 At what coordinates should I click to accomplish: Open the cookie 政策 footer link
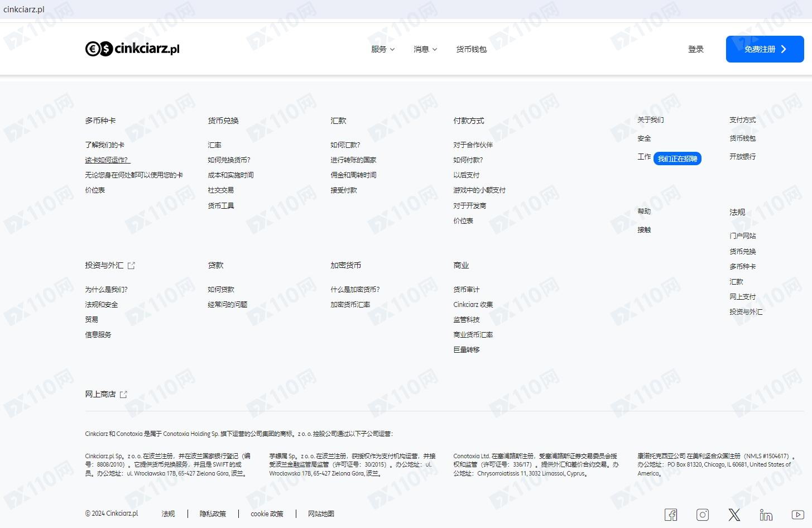(267, 514)
